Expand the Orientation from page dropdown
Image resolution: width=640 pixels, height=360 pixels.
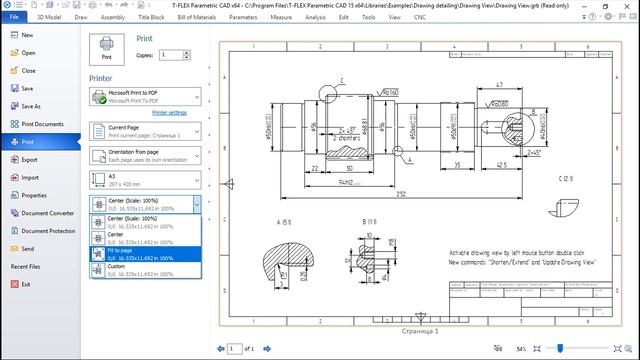coord(145,156)
